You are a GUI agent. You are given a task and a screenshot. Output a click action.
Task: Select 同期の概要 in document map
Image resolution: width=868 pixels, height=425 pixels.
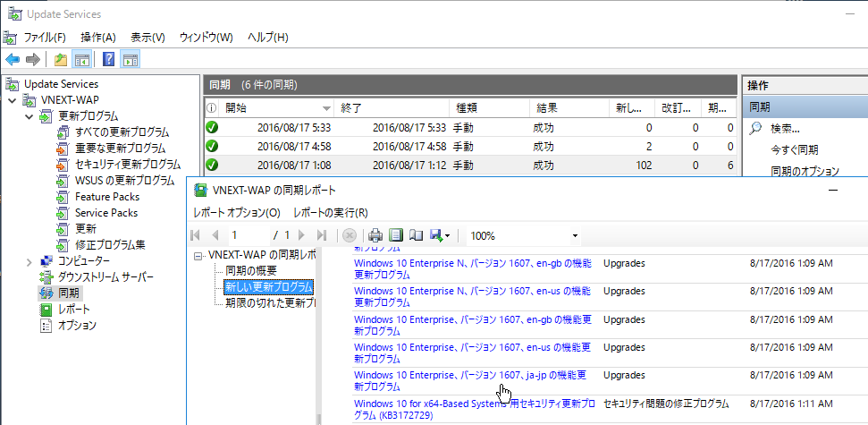[251, 271]
